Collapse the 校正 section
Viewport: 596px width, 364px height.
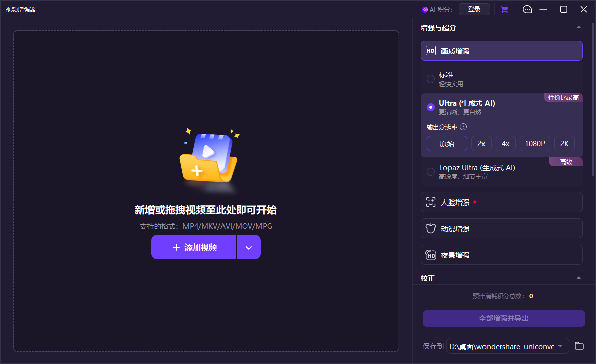click(579, 278)
